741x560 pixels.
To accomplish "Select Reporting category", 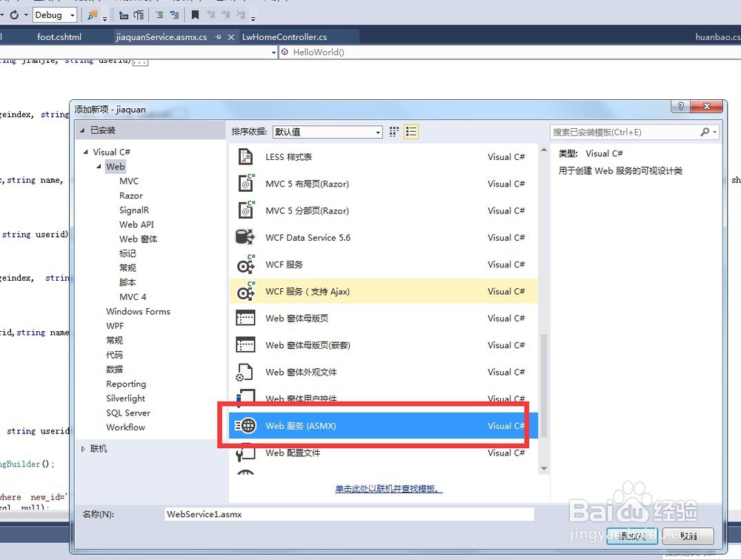I will tap(126, 384).
